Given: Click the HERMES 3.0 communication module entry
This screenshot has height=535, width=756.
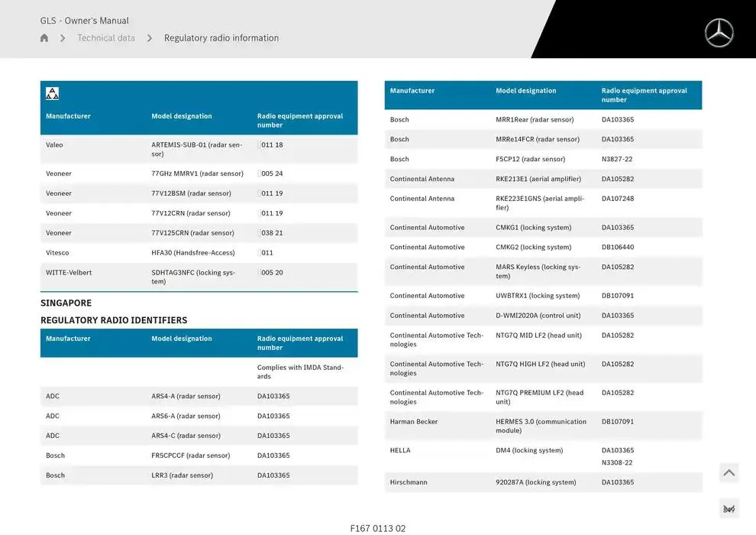Looking at the screenshot, I should click(x=541, y=426).
